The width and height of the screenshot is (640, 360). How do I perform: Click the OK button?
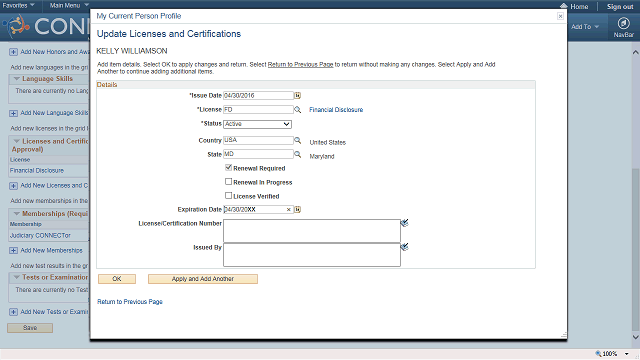117,279
